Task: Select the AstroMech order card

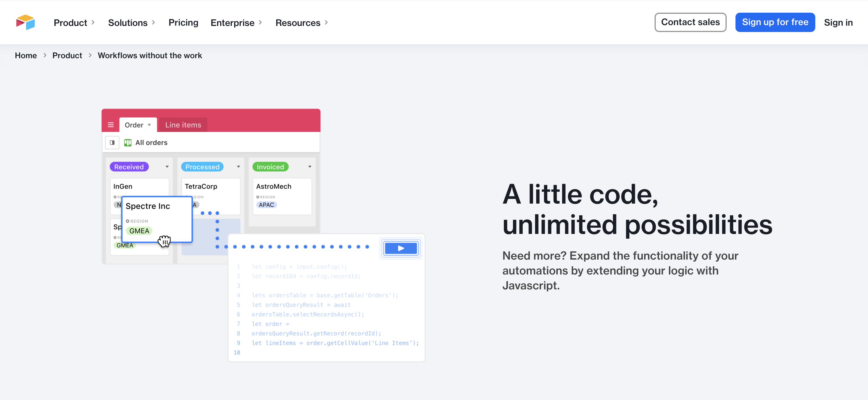Action: pyautogui.click(x=282, y=196)
